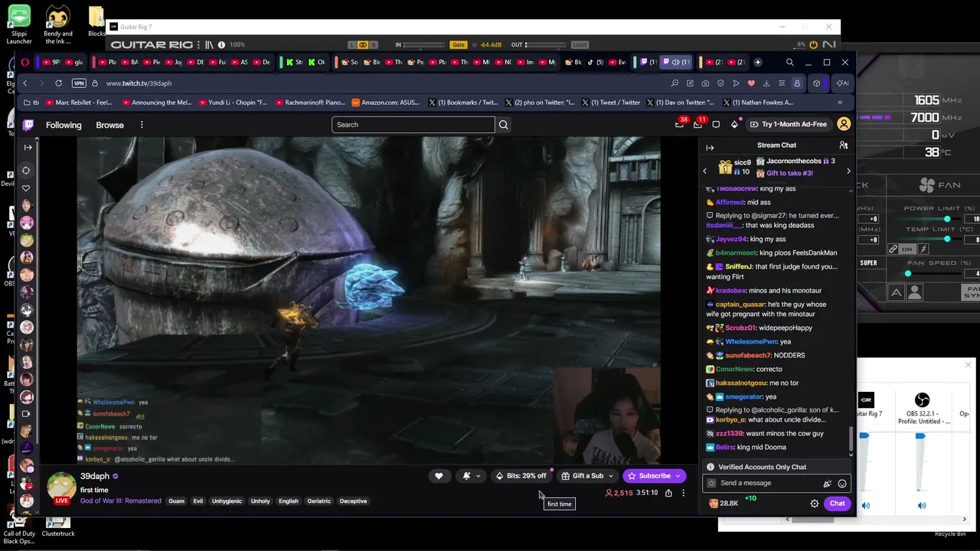Click Try 1-Month Ad-Free button
The width and height of the screenshot is (980, 551).
click(x=788, y=124)
